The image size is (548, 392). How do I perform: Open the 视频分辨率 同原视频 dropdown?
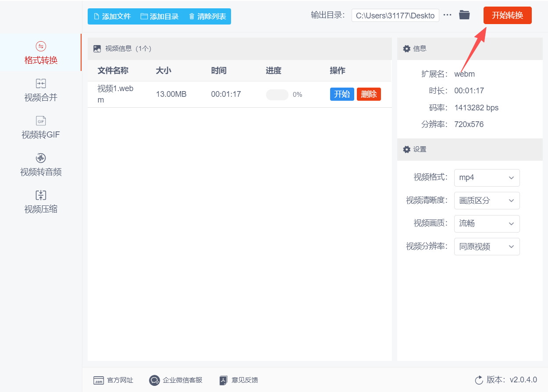click(487, 247)
